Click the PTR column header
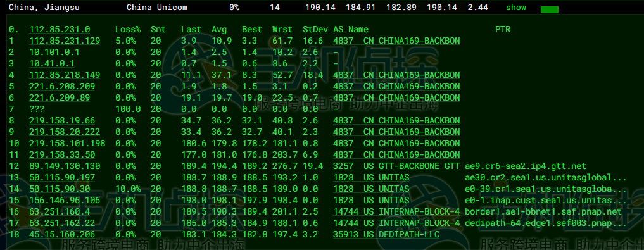This screenshot has height=250, width=644. pyautogui.click(x=503, y=30)
